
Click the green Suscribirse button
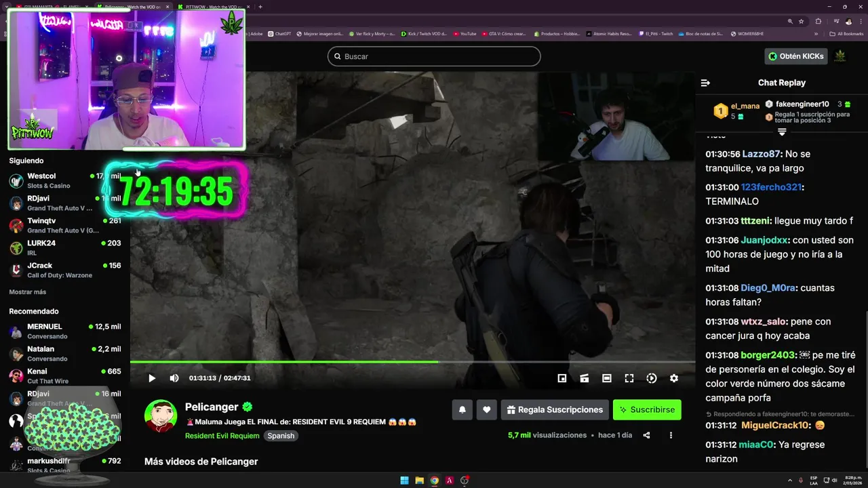point(647,409)
